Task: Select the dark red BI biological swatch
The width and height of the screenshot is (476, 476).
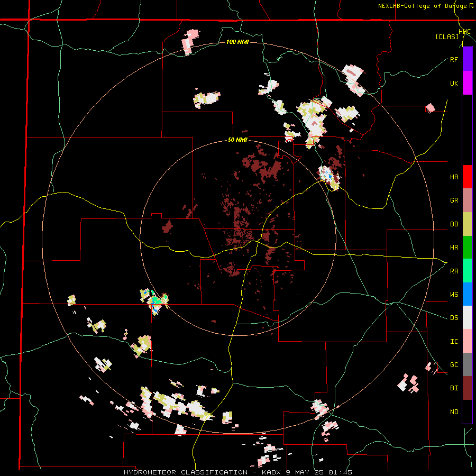Action: 467,388
